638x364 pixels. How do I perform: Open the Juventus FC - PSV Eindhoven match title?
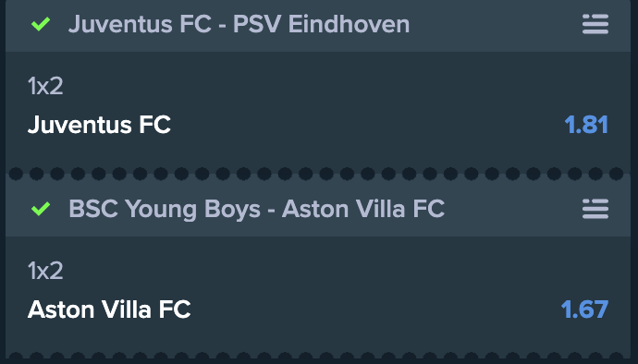tap(239, 24)
